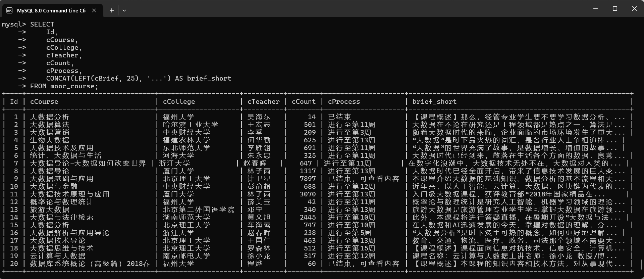
Task: Click the count value 2445
Action: (x=308, y=217)
